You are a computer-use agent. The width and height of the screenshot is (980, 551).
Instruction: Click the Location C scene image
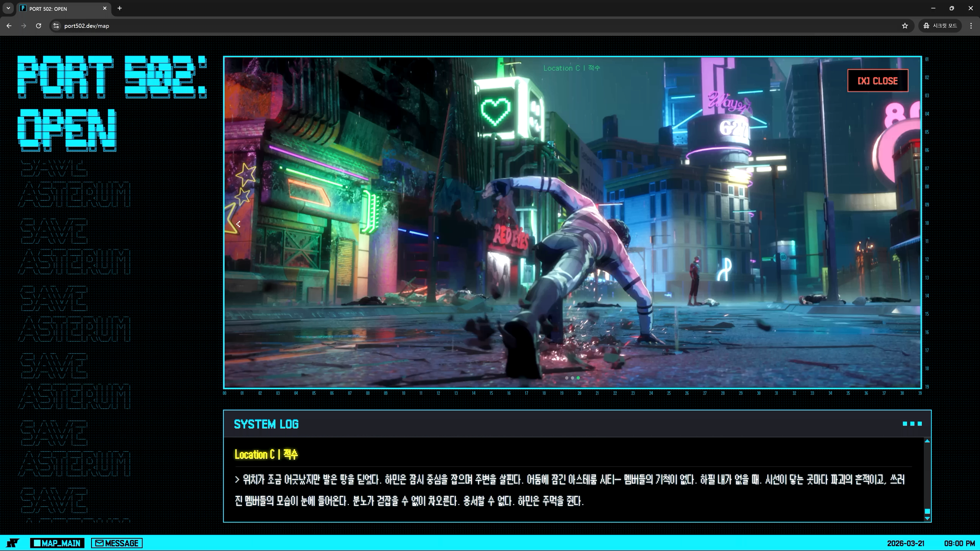tap(572, 223)
